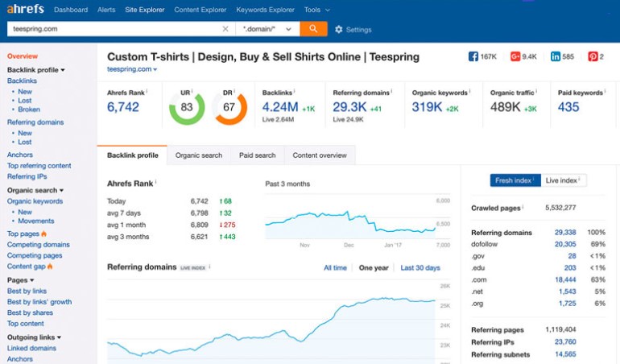Open Alerts in the top navigation
Viewport: 620px width, 364px height.
click(x=106, y=10)
